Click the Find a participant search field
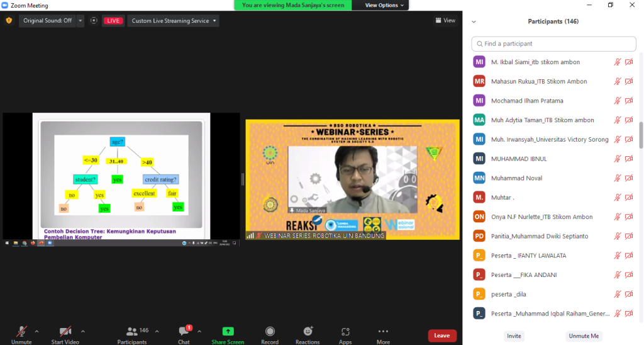This screenshot has height=345, width=644. tap(553, 43)
